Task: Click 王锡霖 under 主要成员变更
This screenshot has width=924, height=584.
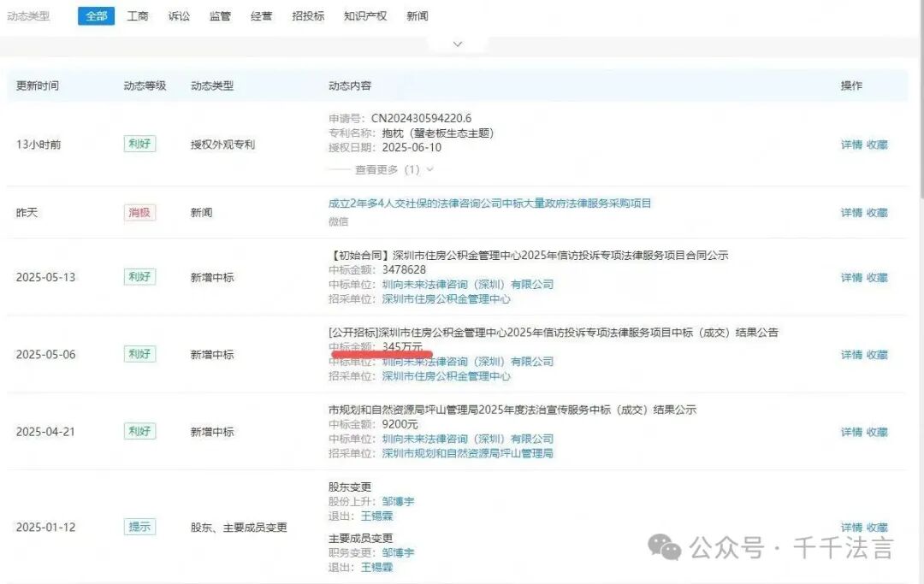Action: (x=376, y=567)
